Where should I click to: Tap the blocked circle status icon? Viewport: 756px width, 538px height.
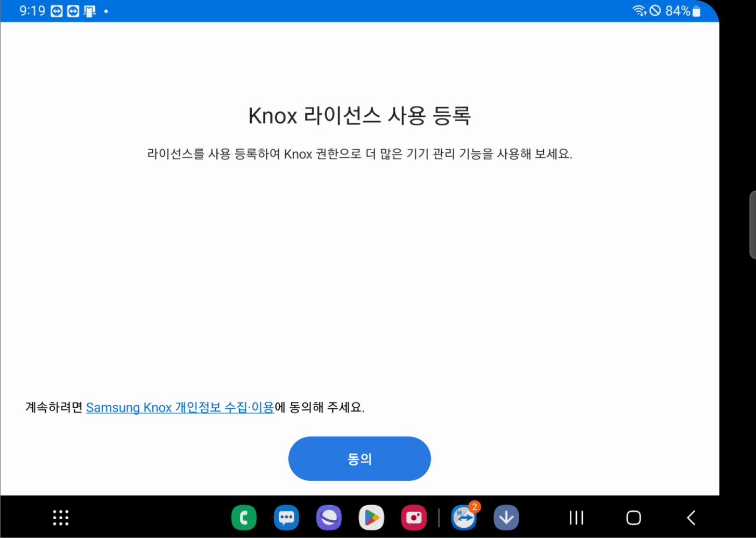click(x=655, y=11)
